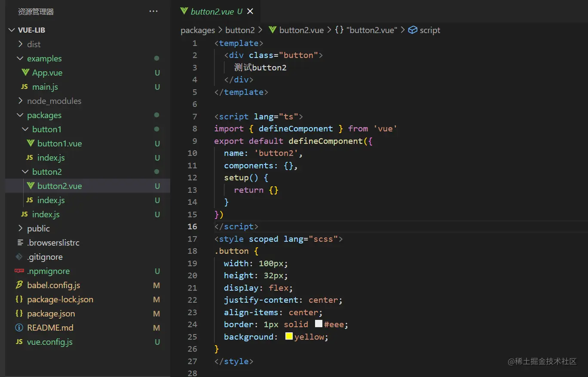Click the justify-content: center declaration
588x377 pixels.
(x=283, y=300)
